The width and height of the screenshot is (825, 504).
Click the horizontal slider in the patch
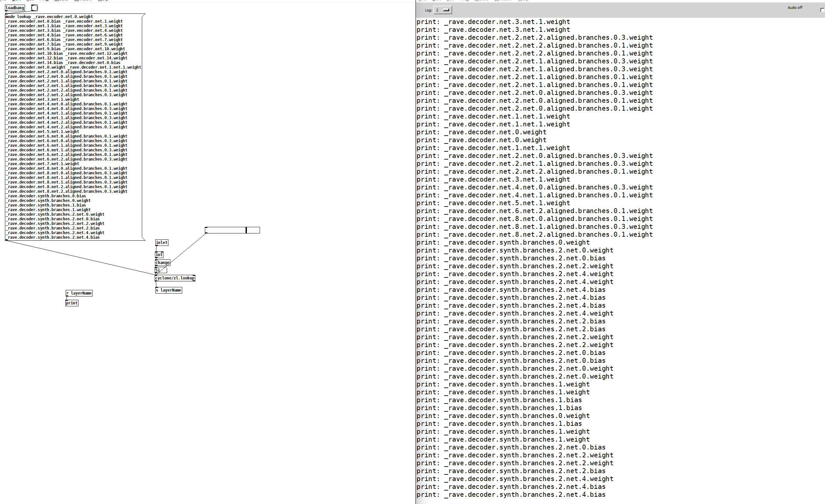pos(232,230)
